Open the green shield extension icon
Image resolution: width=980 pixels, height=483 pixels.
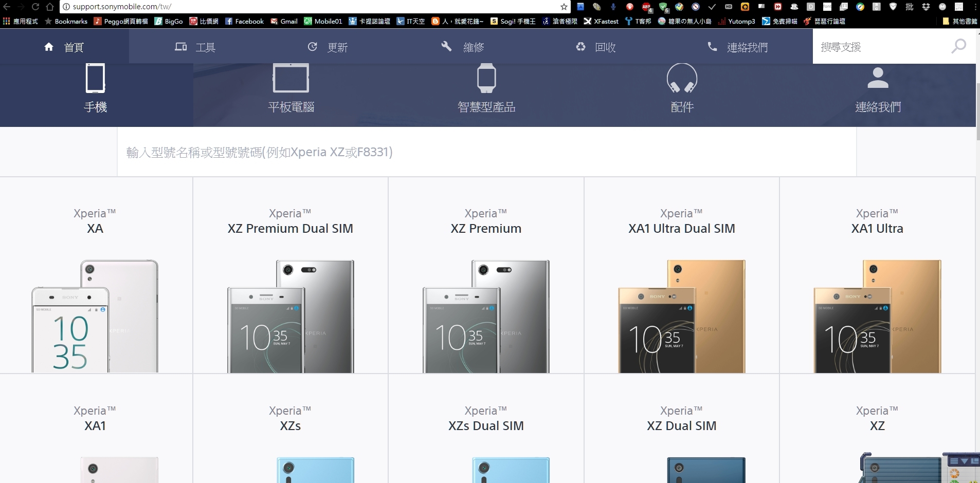[x=663, y=7]
